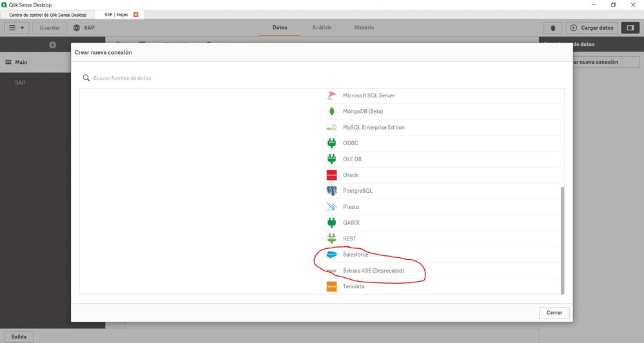
Task: Open Centro de control de Qlik Sense Desktop tab
Action: 48,14
